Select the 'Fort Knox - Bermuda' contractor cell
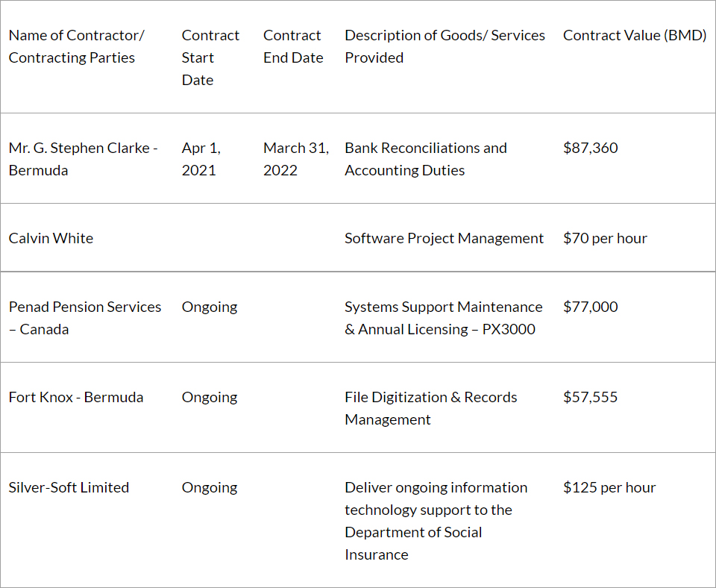This screenshot has width=716, height=588. pos(76,397)
